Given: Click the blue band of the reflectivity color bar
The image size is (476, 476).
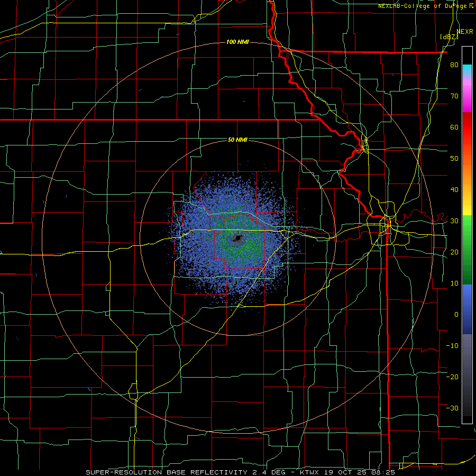Looking at the screenshot, I should click(x=467, y=309).
